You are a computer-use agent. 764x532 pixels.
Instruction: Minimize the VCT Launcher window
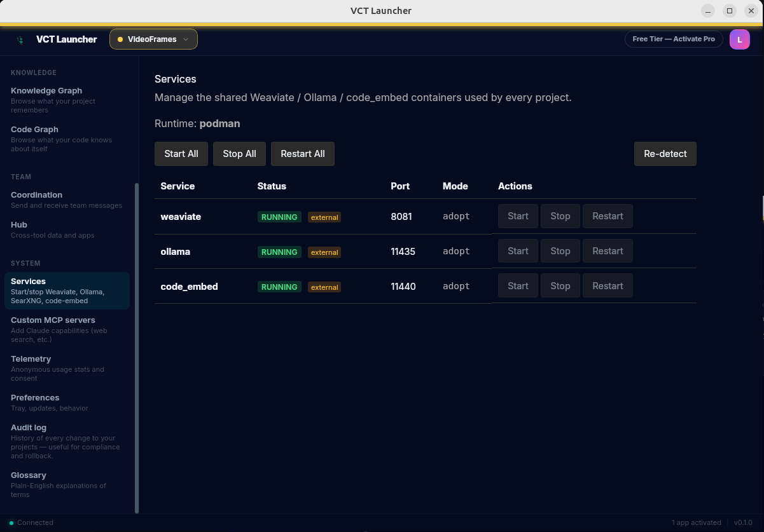point(708,11)
